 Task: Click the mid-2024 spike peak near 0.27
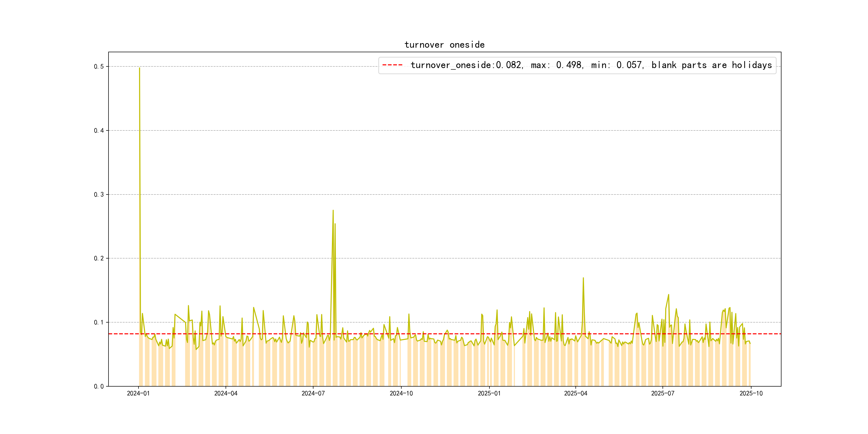tap(333, 211)
